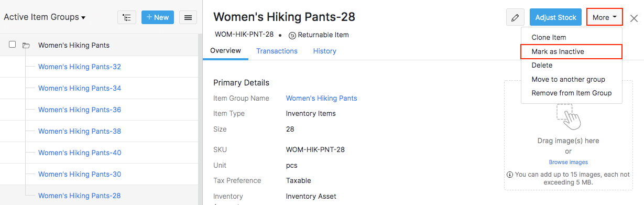
Task: Close the item details panel
Action: point(634,18)
